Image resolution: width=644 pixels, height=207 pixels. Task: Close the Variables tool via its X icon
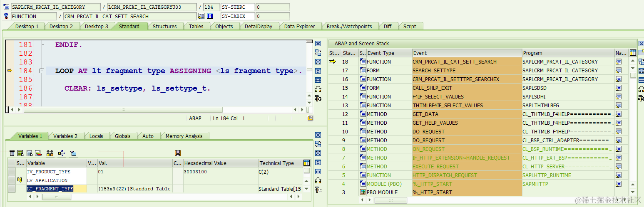coord(318,135)
